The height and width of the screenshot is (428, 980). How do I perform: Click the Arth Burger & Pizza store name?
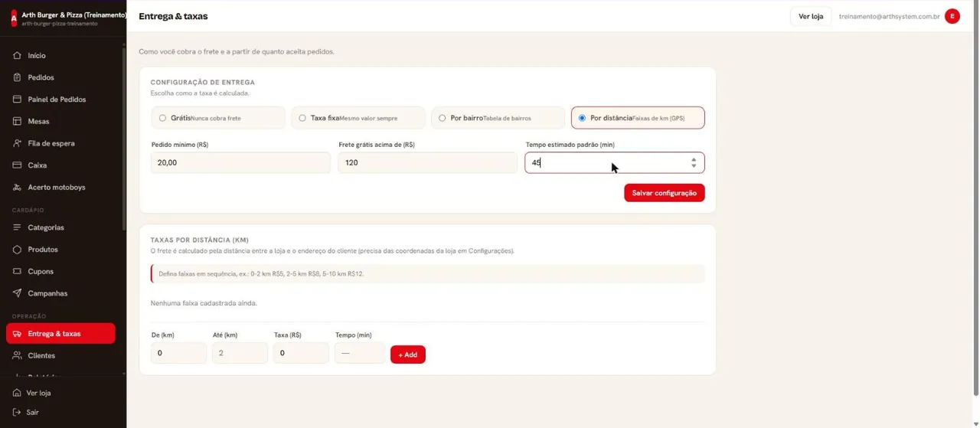[74, 15]
